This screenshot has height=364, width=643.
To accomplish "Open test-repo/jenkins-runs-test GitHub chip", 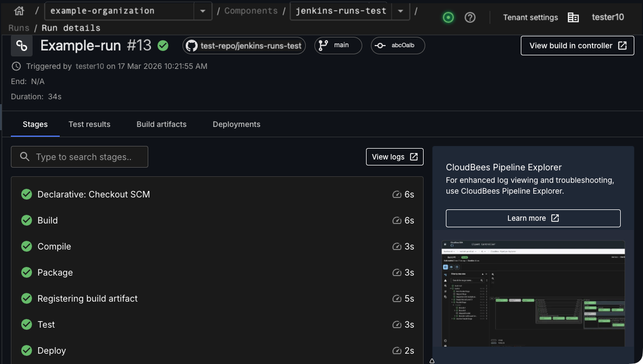I will click(244, 46).
